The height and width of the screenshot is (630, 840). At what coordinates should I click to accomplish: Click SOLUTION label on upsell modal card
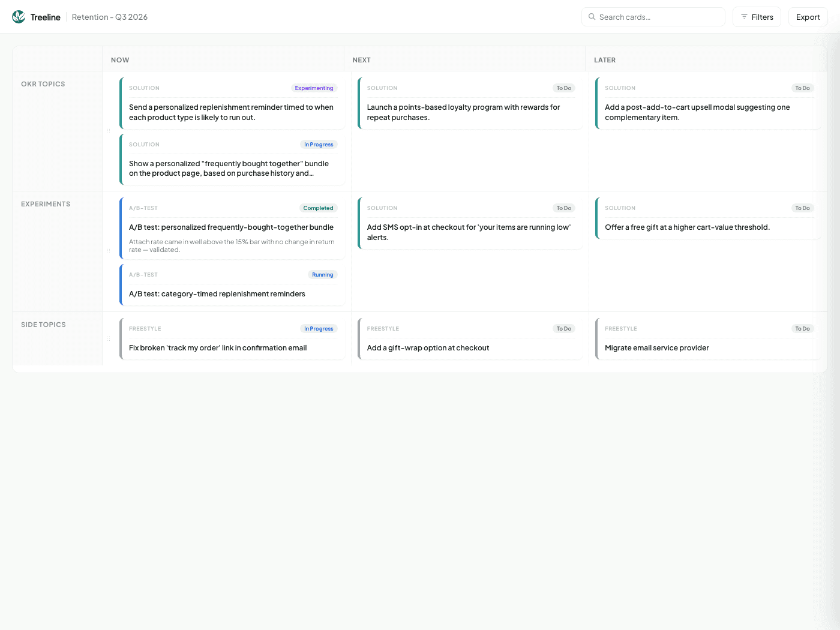point(620,88)
